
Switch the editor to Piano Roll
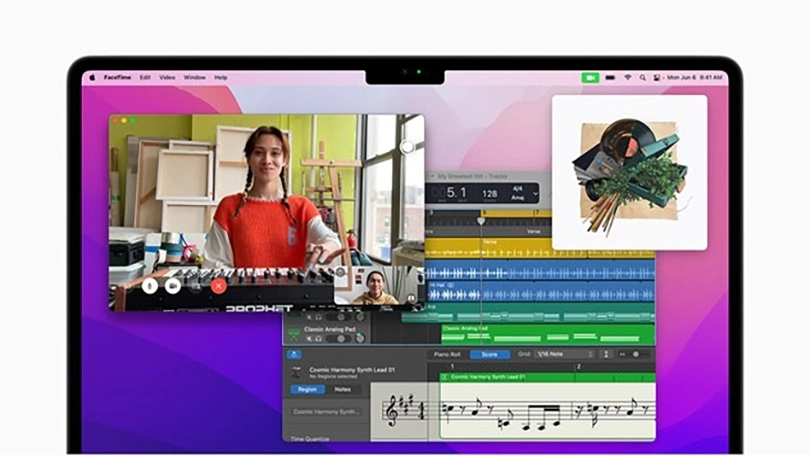click(x=447, y=354)
